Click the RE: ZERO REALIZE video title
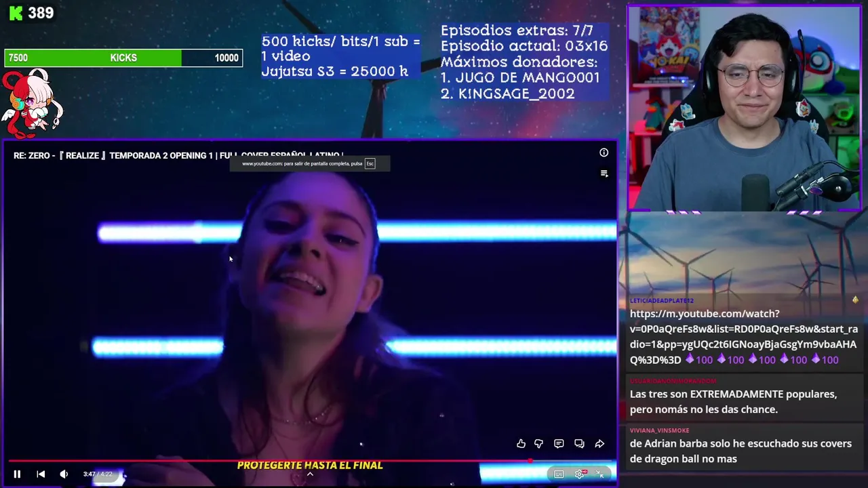The width and height of the screenshot is (868, 488). pos(178,155)
